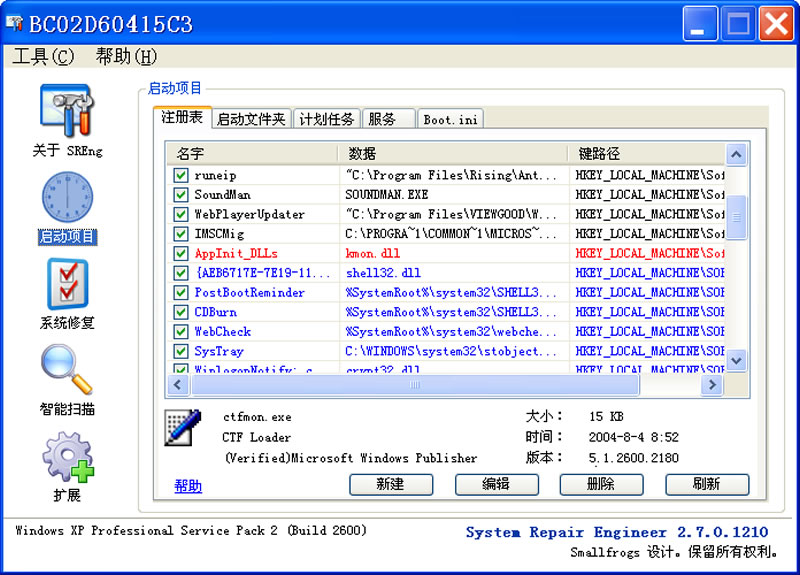
Task: Click the size value 15 KB
Action: [x=606, y=417]
